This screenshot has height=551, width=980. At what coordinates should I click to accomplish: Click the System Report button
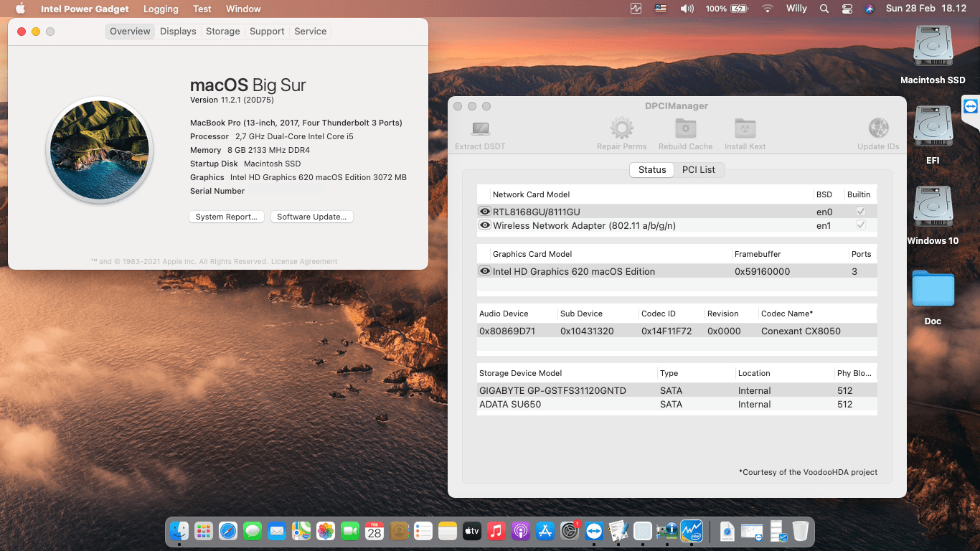226,216
